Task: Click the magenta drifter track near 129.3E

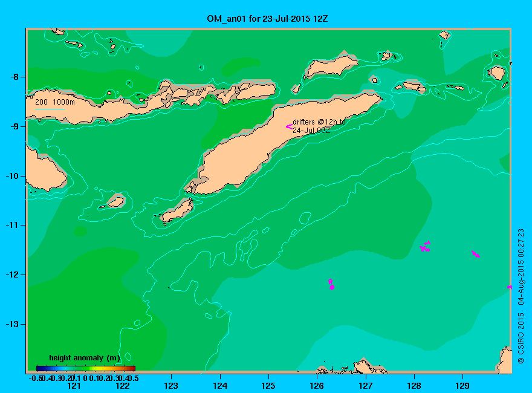Action: coord(476,254)
